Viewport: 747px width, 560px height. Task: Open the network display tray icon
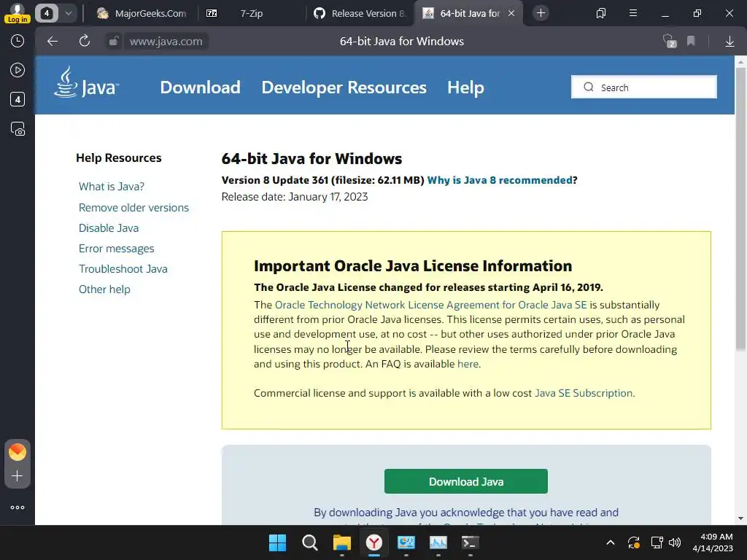pyautogui.click(x=657, y=542)
